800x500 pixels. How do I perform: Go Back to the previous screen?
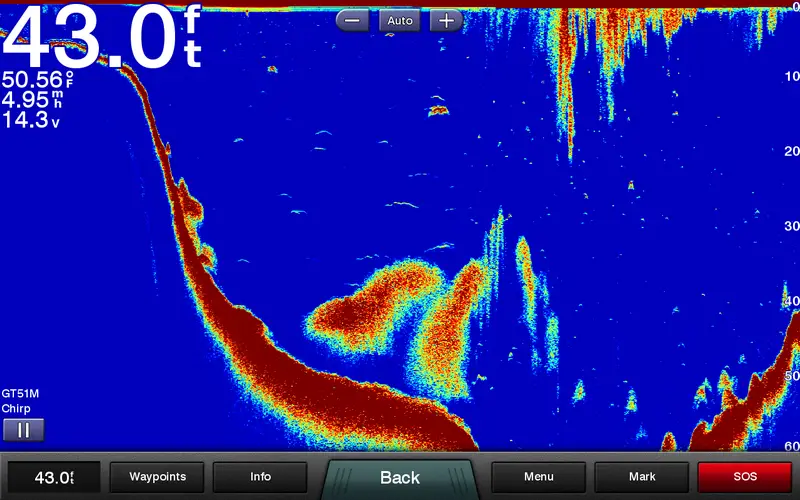[x=400, y=478]
